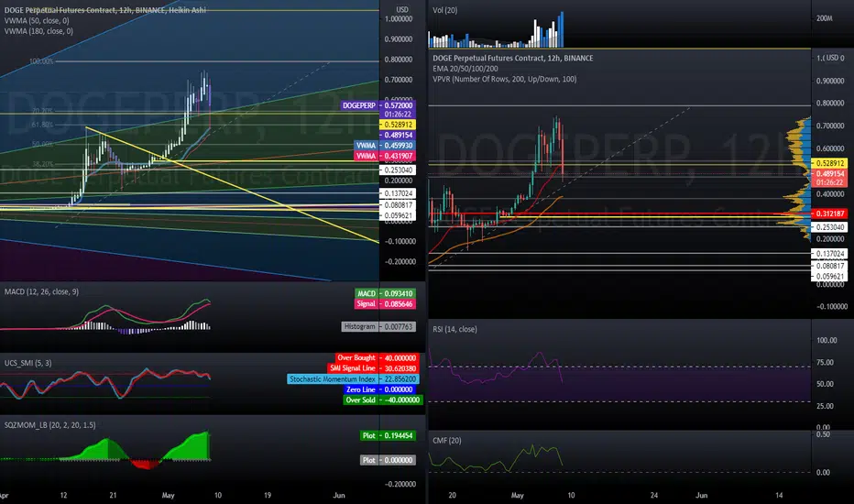Open the CMF (20) indicator legend

click(x=446, y=440)
